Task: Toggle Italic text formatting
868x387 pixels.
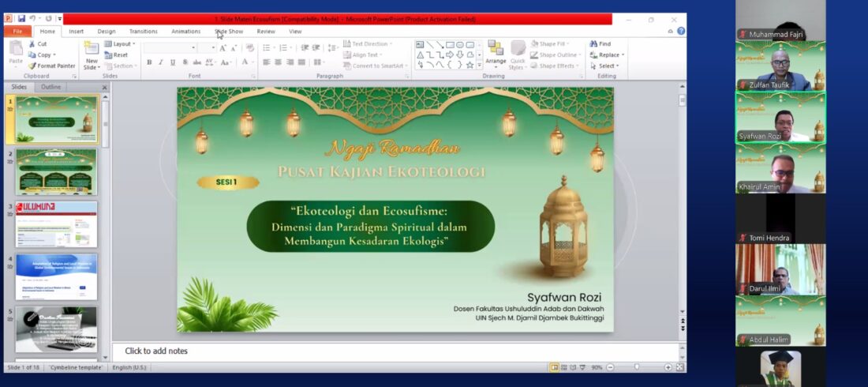Action: coord(161,62)
